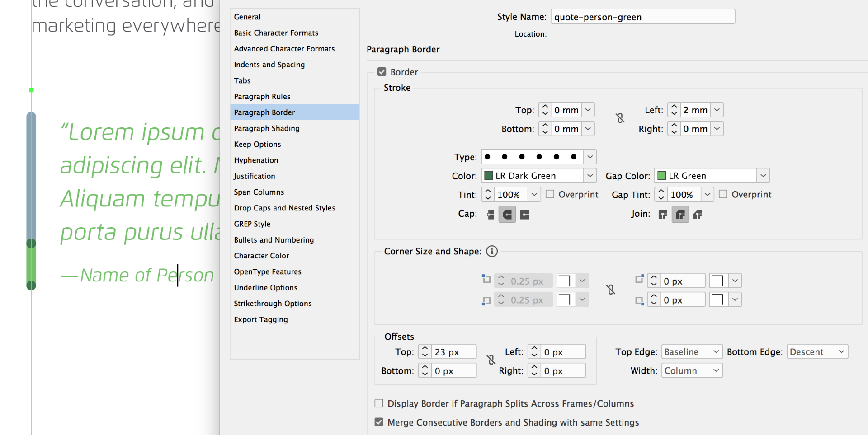Toggle Merge Consecutive Borders checkbox

tap(379, 422)
